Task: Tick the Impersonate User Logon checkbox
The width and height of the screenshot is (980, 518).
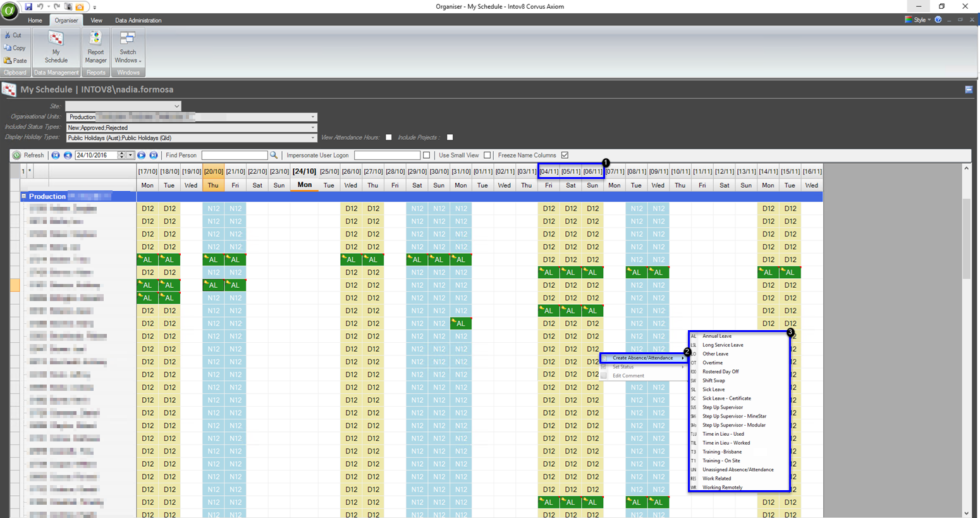Action: point(426,155)
